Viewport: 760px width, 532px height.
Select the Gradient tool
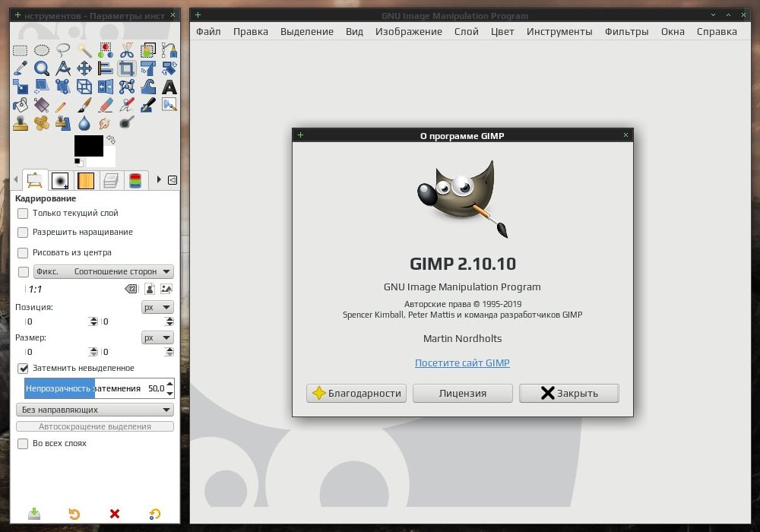pyautogui.click(x=42, y=105)
